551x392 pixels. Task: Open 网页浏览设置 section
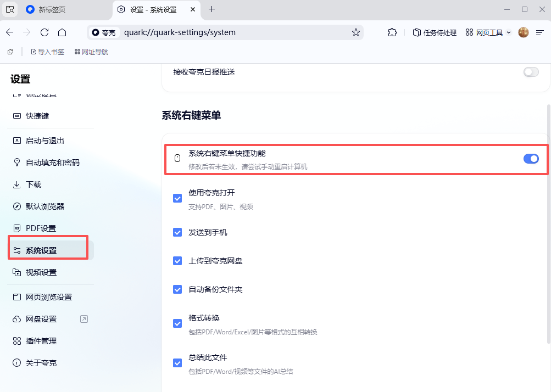51,297
